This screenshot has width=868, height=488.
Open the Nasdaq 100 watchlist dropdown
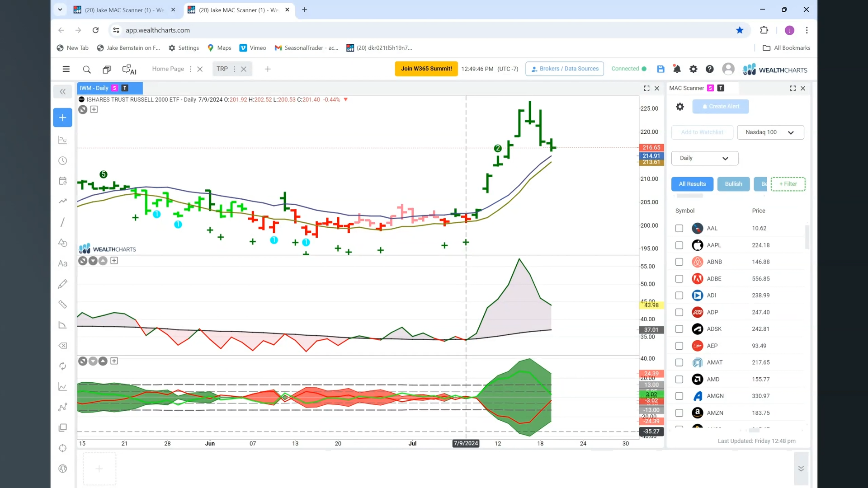pos(770,132)
